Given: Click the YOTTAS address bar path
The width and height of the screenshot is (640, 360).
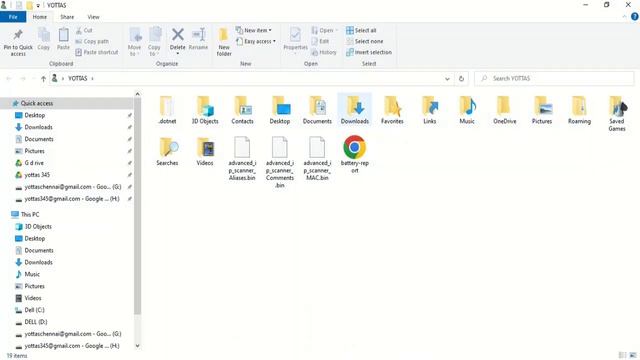Looking at the screenshot, I should click(x=78, y=78).
